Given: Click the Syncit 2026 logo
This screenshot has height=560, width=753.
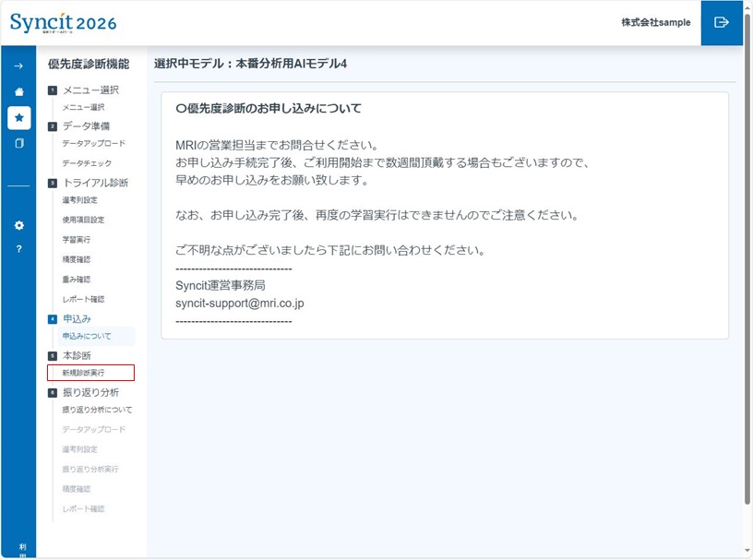Looking at the screenshot, I should click(x=62, y=21).
